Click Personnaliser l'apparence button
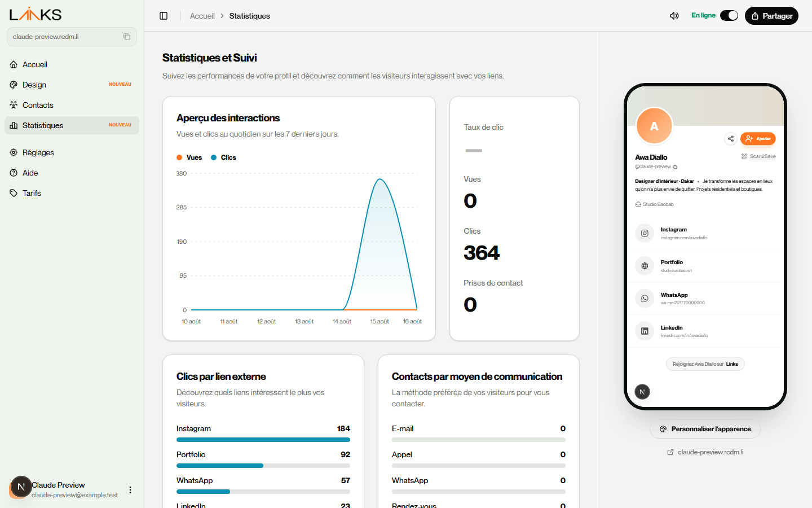This screenshot has width=812, height=508. [x=705, y=429]
